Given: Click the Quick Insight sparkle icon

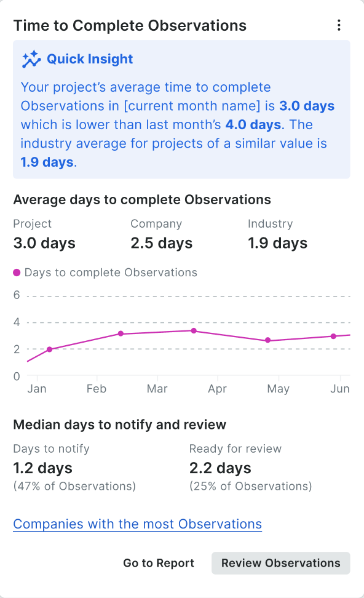Looking at the screenshot, I should tap(31, 58).
